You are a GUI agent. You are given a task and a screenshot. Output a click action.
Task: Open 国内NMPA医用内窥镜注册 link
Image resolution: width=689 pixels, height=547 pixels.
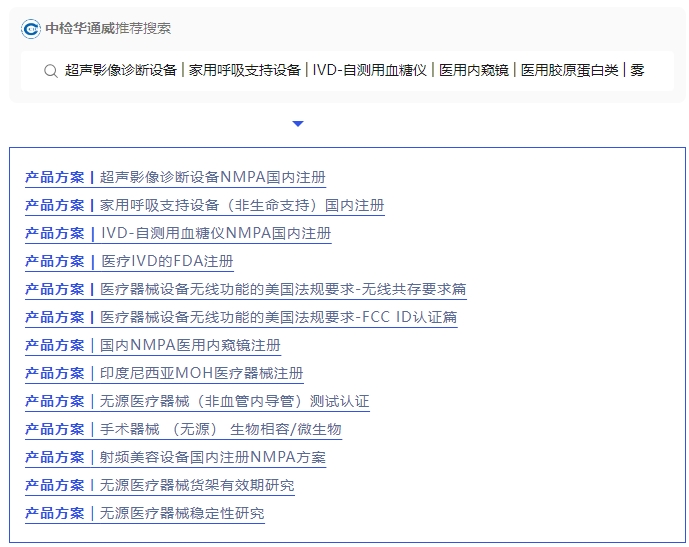pyautogui.click(x=190, y=345)
